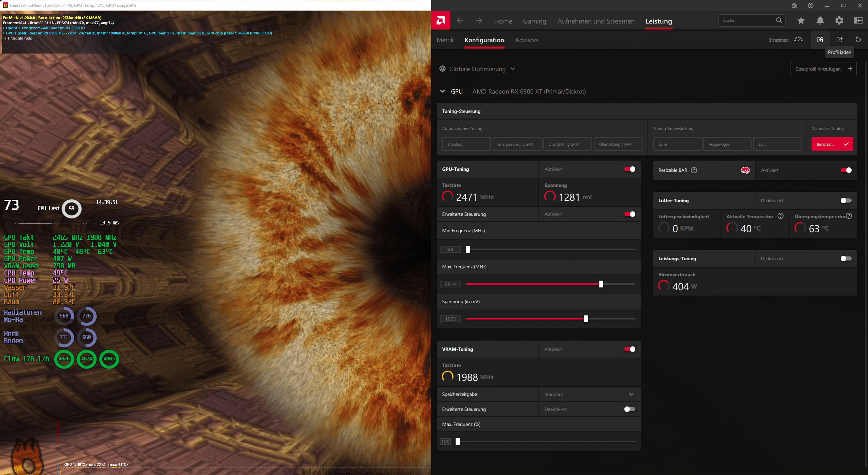Enable VRAM Erweiterte Steuerung toggle
868x475 pixels.
coord(630,409)
